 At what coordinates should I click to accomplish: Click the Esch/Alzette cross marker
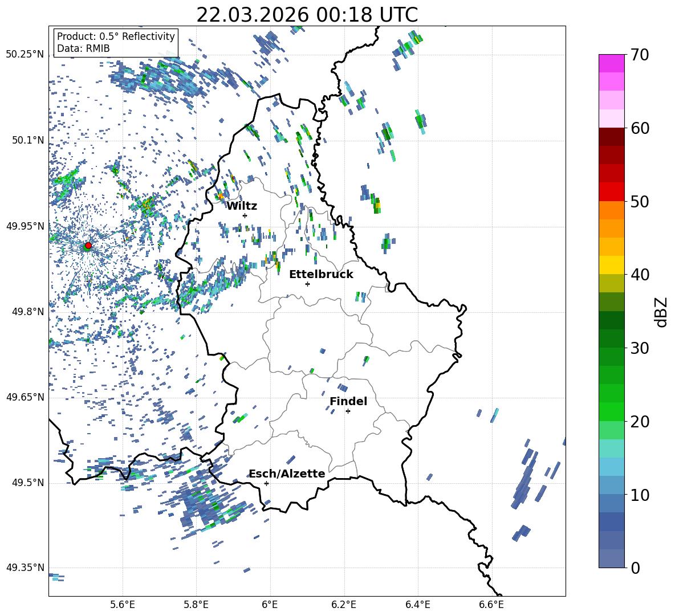pos(266,483)
